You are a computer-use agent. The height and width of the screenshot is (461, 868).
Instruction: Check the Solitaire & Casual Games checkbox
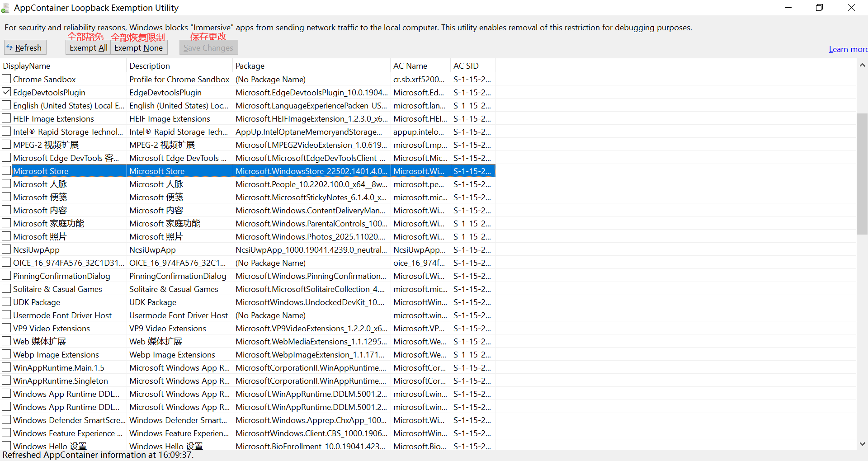[x=6, y=288]
